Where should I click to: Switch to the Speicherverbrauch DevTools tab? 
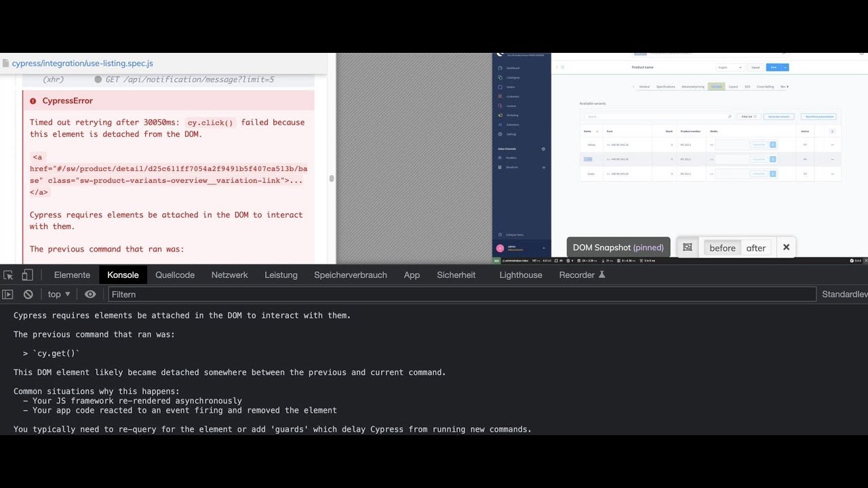click(x=351, y=275)
